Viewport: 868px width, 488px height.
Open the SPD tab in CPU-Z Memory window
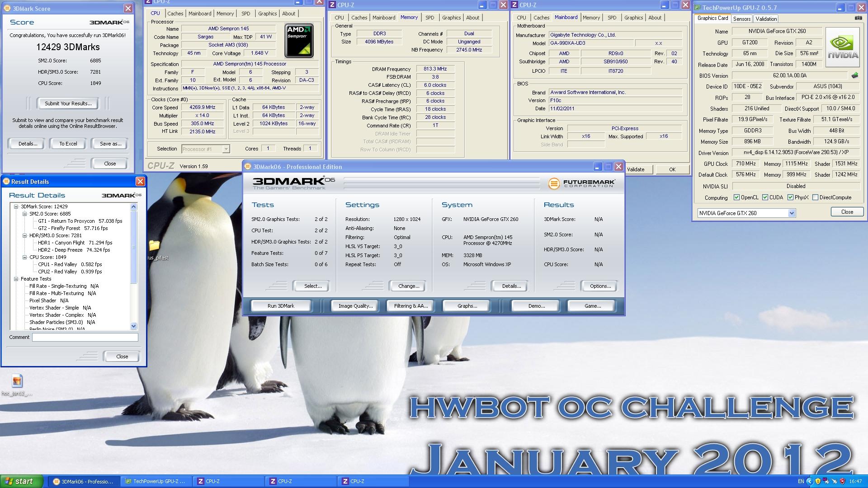pyautogui.click(x=429, y=18)
